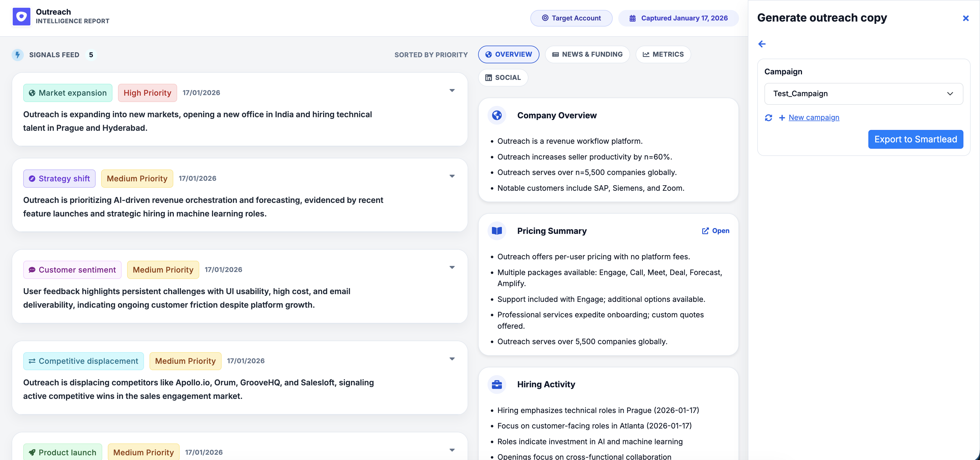Click the Export to Smartlead button

click(915, 139)
